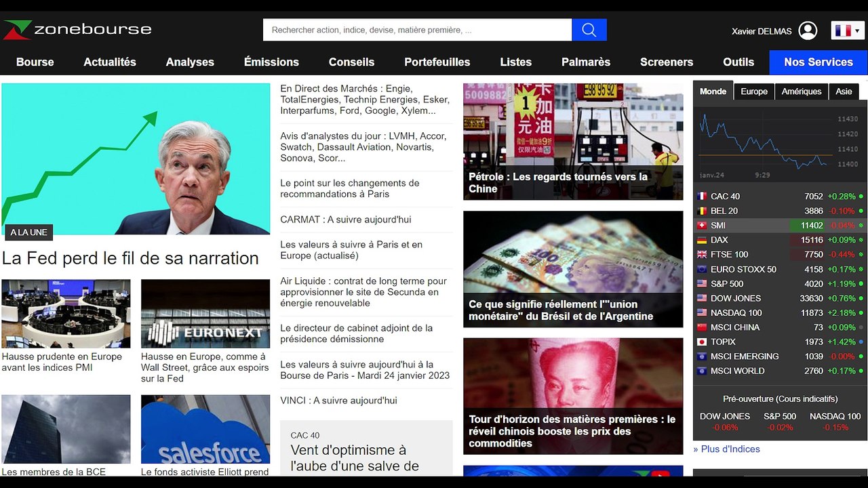Image resolution: width=868 pixels, height=488 pixels.
Task: Open the CAC 40 index link
Action: 725,197
